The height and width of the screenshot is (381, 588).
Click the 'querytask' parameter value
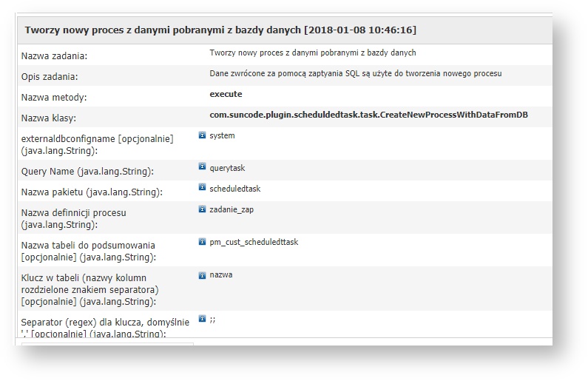pyautogui.click(x=227, y=168)
